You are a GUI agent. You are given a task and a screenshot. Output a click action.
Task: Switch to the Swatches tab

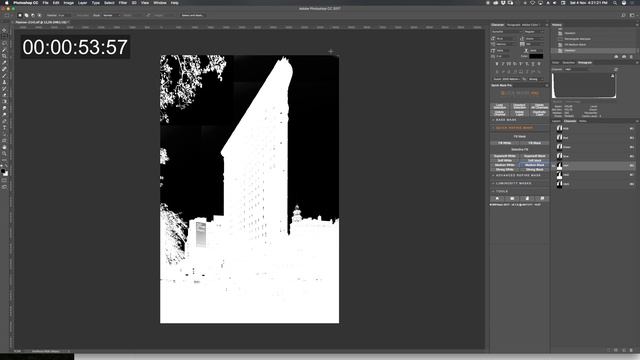pyautogui.click(x=569, y=62)
